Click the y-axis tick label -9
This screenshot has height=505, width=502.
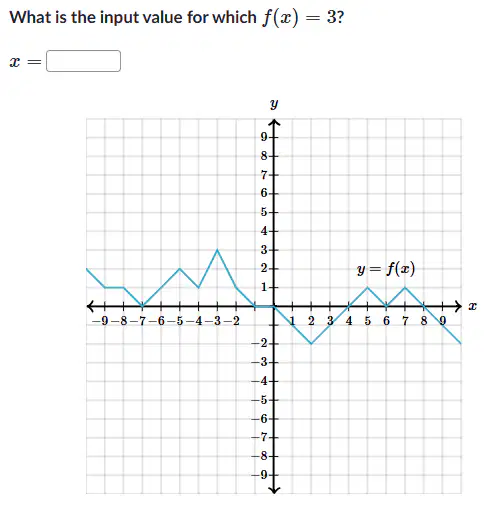pyautogui.click(x=260, y=475)
